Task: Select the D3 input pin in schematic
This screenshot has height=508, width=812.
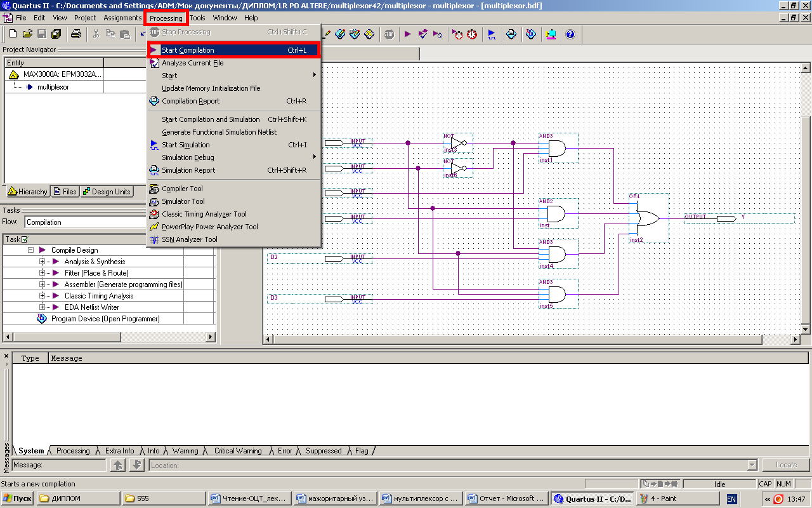Action: point(320,298)
